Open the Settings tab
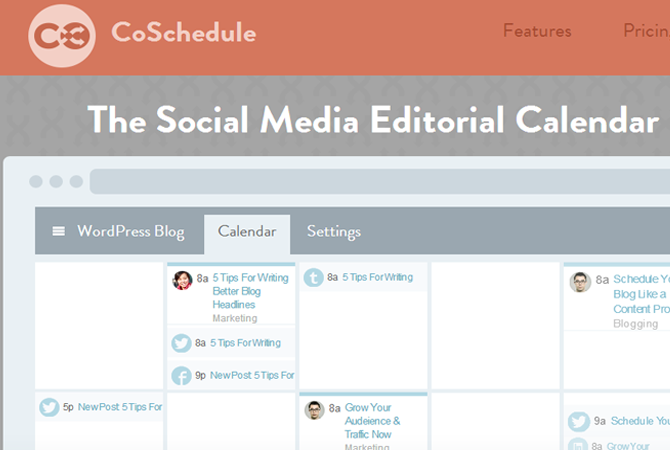Image resolution: width=670 pixels, height=450 pixels. click(334, 231)
